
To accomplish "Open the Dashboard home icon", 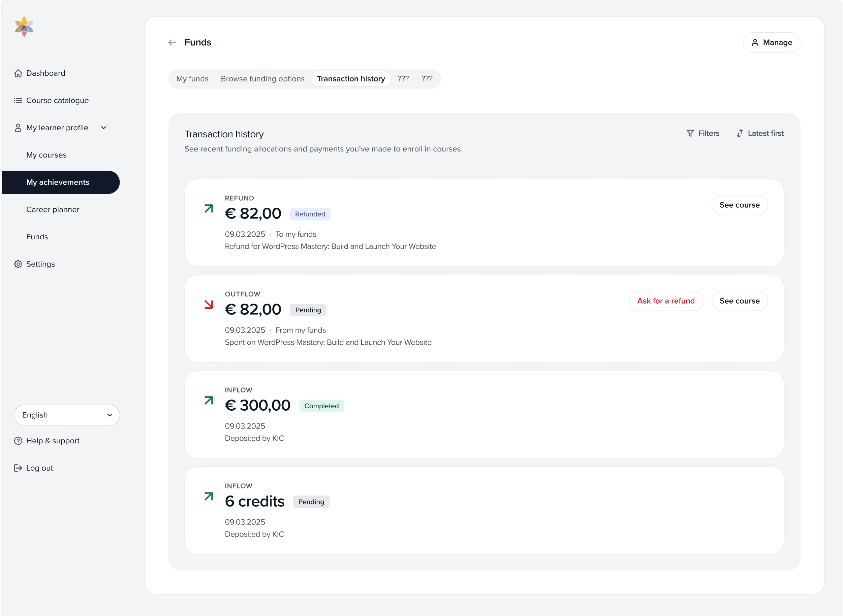I will point(18,73).
